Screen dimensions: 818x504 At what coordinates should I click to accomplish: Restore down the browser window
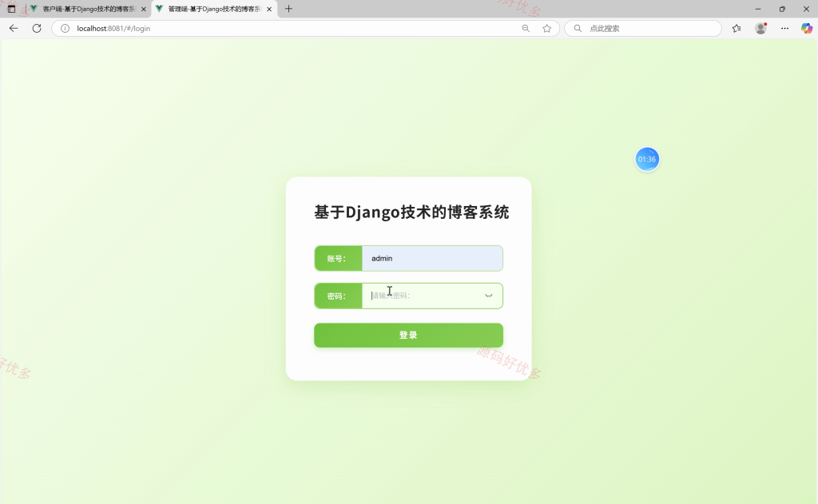pos(782,9)
